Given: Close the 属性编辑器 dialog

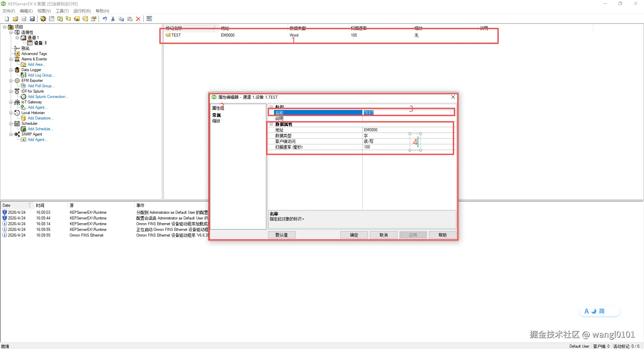Looking at the screenshot, I should pyautogui.click(x=453, y=97).
